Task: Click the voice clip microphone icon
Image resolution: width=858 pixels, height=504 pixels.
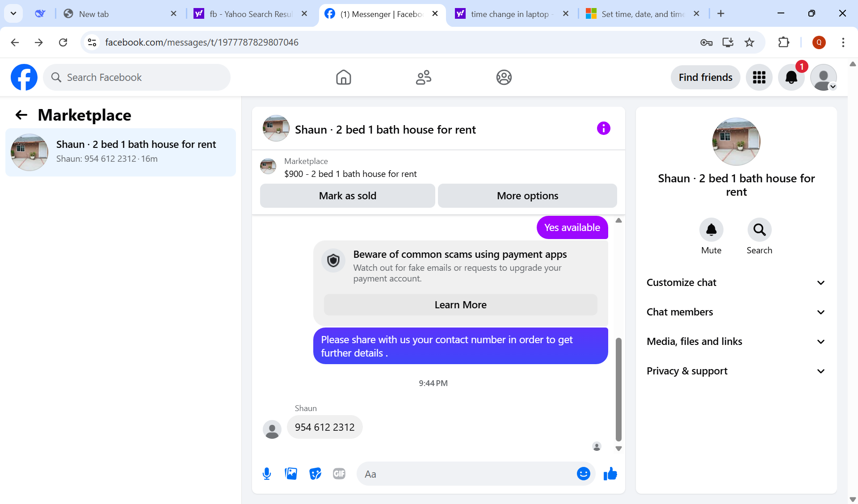Action: point(267,474)
